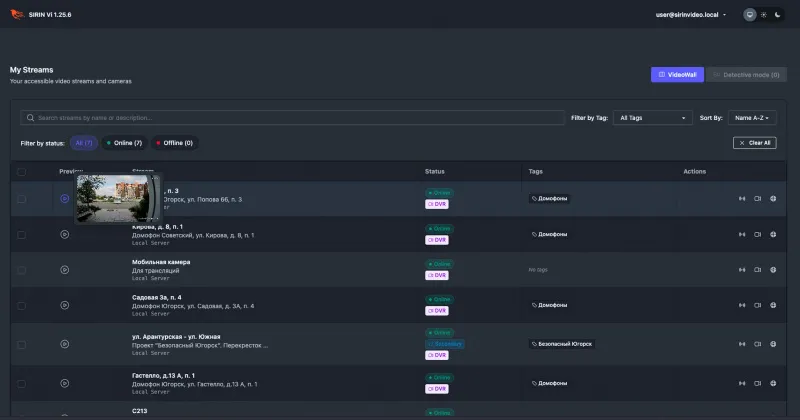Click archive timeline icon for Мобильная камера
The image size is (800, 420).
tap(742, 269)
